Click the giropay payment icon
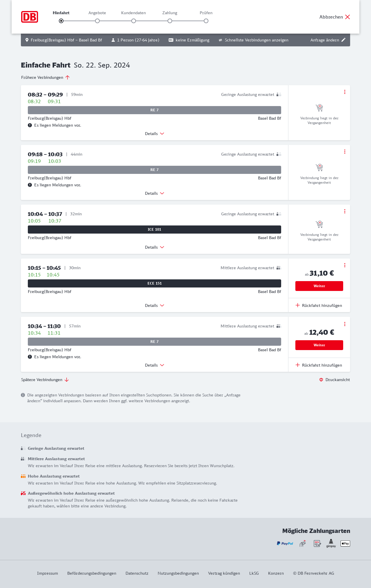This screenshot has height=588, width=371. point(331,543)
